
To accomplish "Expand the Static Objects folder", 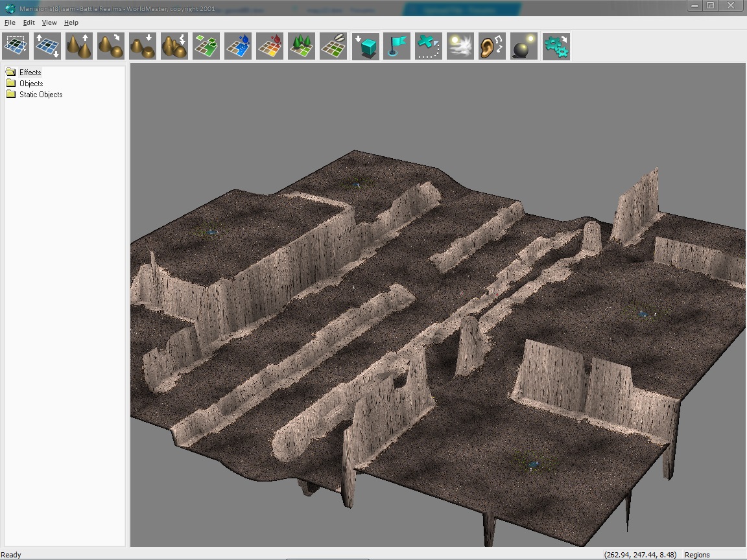I will 40,94.
